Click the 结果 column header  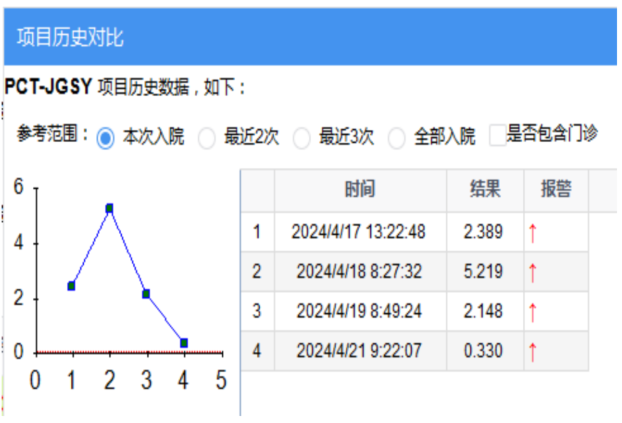click(x=485, y=190)
